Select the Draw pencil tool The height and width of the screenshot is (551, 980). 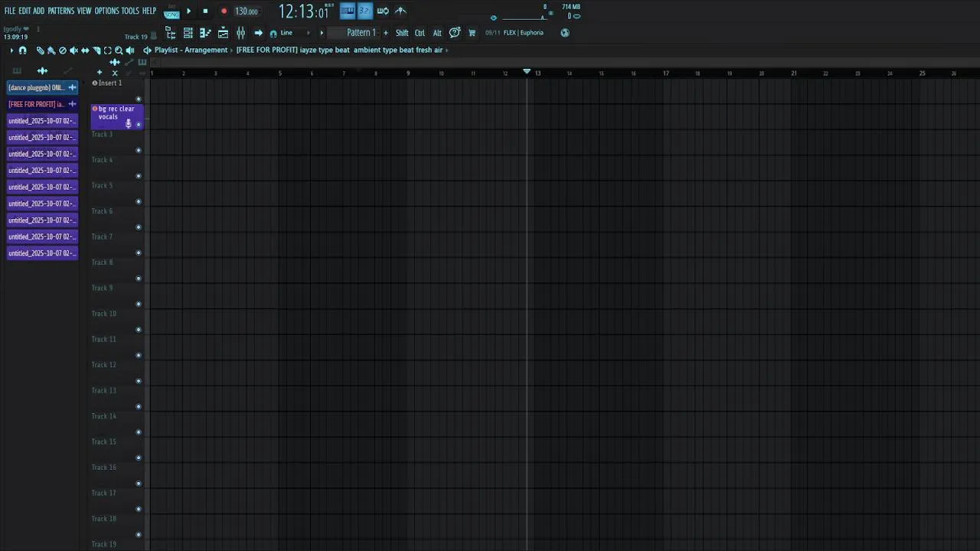[x=41, y=51]
